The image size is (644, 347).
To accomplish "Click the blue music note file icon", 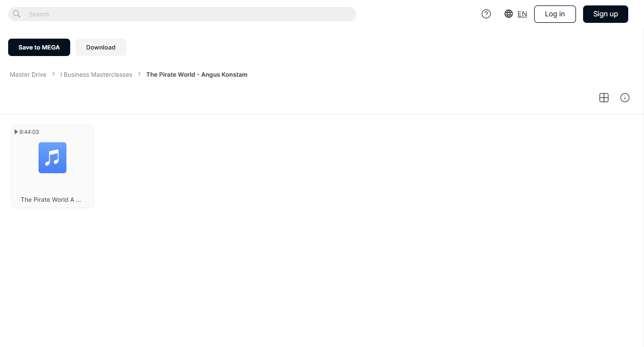I will 53,158.
